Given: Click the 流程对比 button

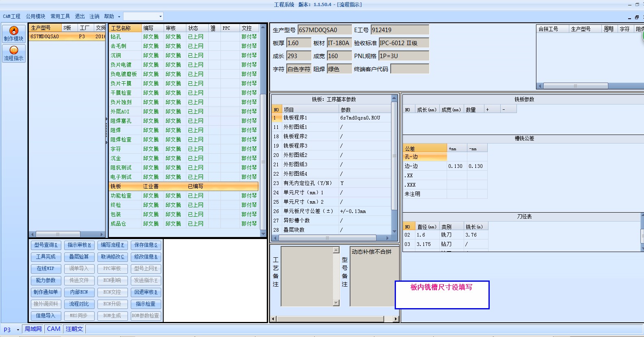Looking at the screenshot, I should 79,304.
